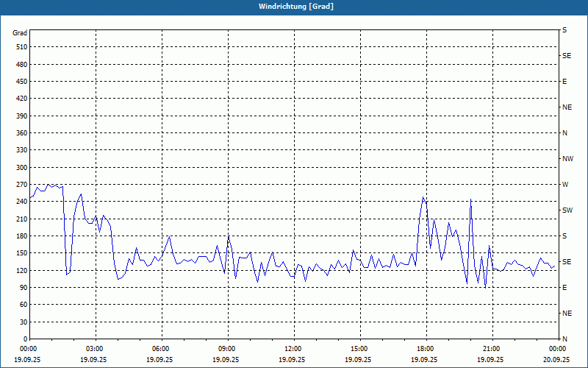Select the 420 y-axis value
The image size is (588, 368).
pyautogui.click(x=22, y=99)
